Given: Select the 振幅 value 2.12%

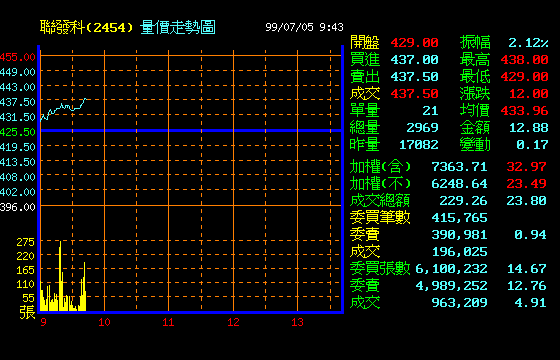Looking at the screenshot, I should 528,43.
